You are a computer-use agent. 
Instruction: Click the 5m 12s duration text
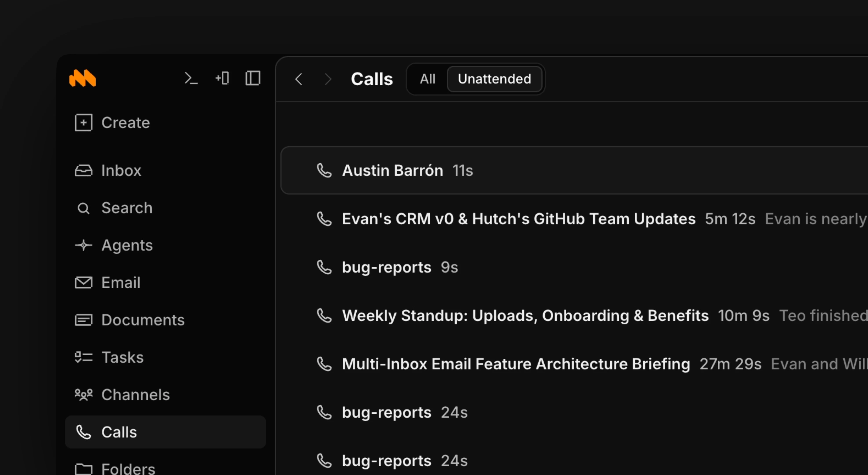tap(730, 219)
